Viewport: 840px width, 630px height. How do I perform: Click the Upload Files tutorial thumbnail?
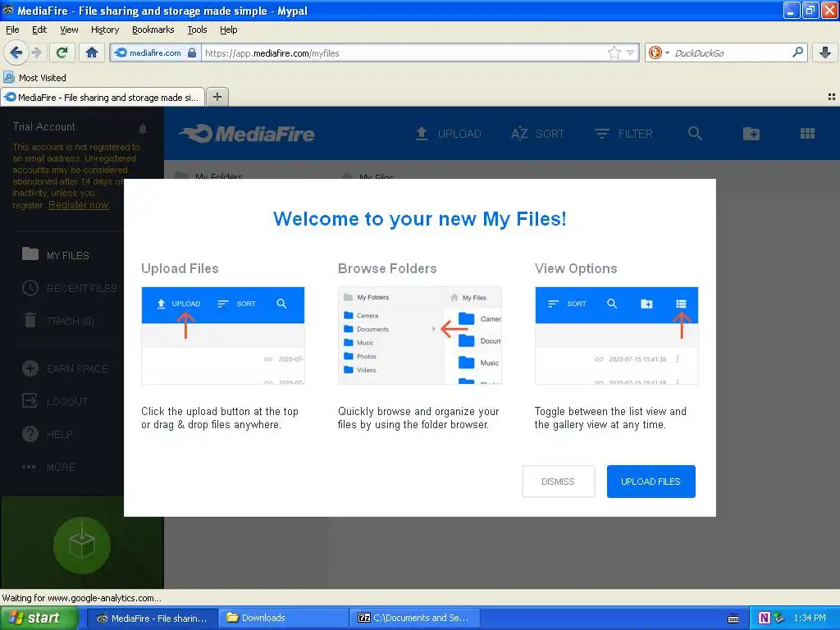pyautogui.click(x=223, y=336)
